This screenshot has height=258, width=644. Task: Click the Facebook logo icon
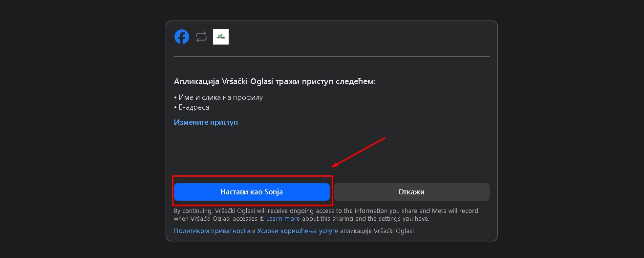pyautogui.click(x=182, y=37)
